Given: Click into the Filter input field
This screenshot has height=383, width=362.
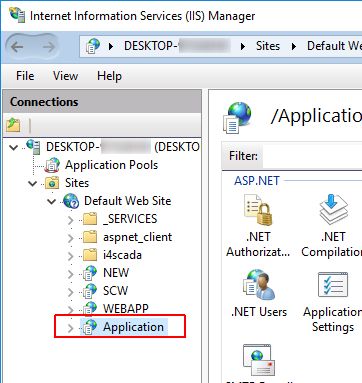Looking at the screenshot, I should pos(312,156).
